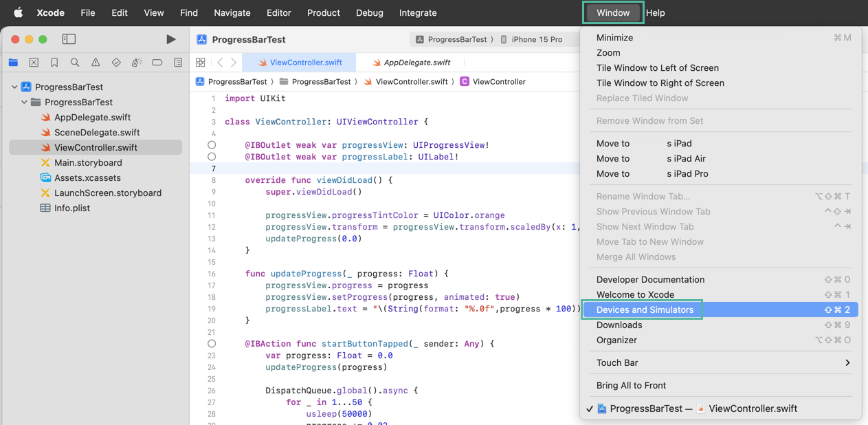Click the project icon beside ProgressBarTest title

click(x=201, y=39)
